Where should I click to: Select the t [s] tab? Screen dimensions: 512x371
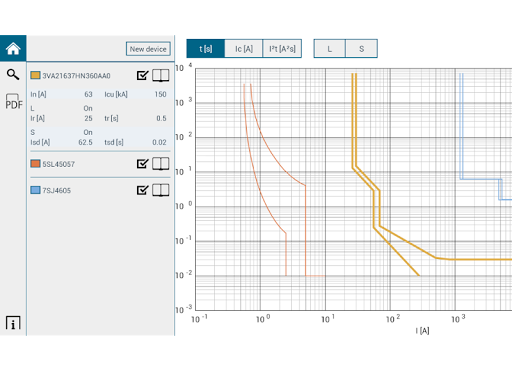[206, 49]
